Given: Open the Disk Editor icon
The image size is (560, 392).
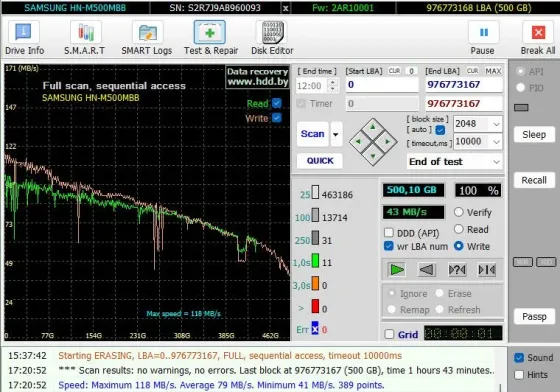Looking at the screenshot, I should 272,32.
